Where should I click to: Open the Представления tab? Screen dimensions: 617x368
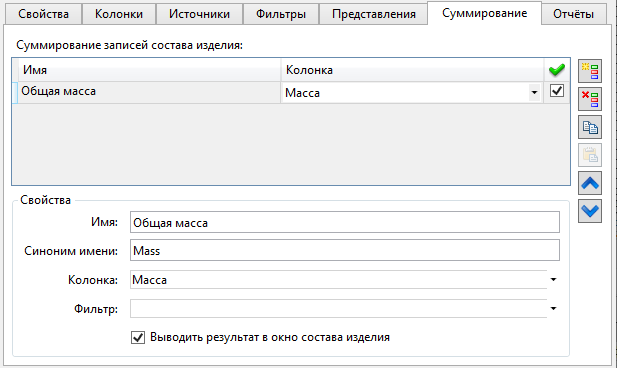(373, 14)
